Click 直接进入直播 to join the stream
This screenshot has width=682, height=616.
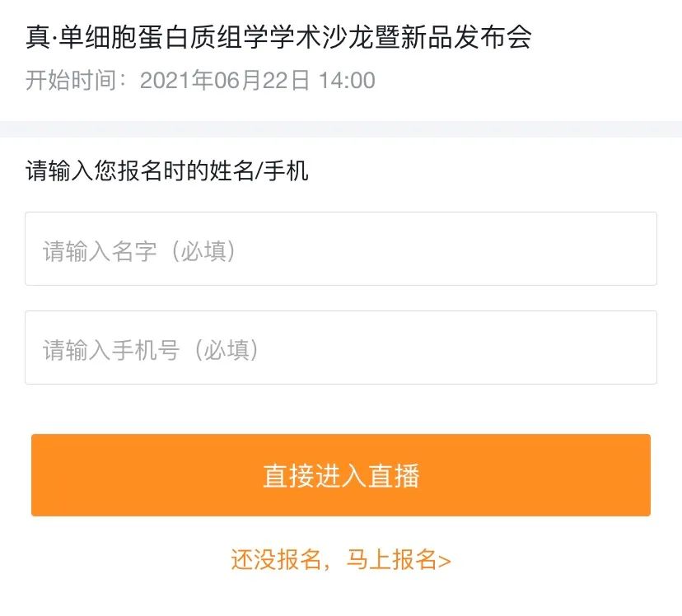click(341, 475)
